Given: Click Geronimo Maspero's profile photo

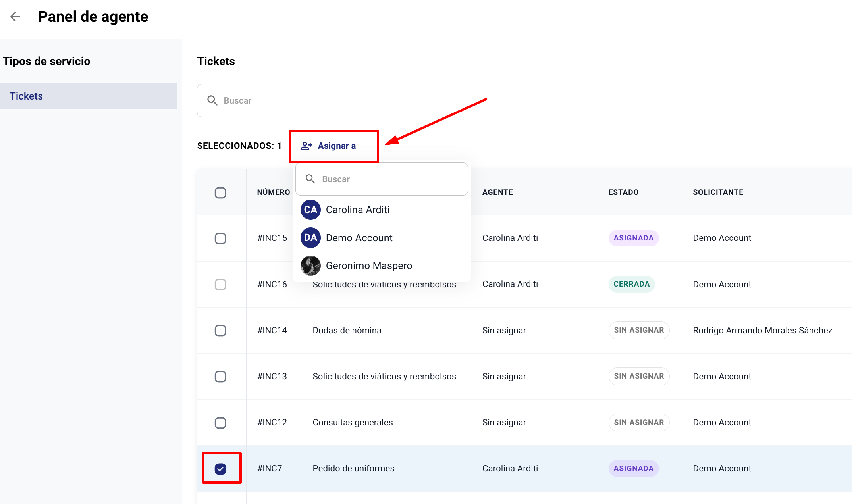Looking at the screenshot, I should [310, 265].
